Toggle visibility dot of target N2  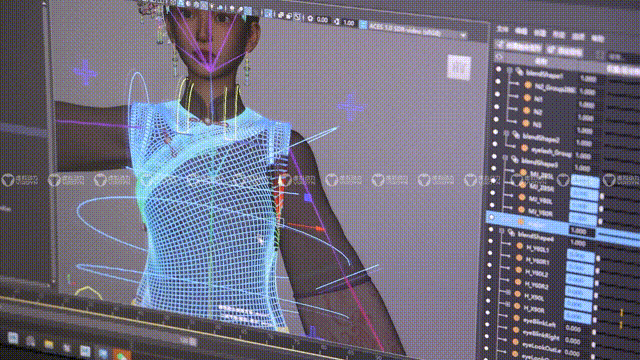click(496, 107)
